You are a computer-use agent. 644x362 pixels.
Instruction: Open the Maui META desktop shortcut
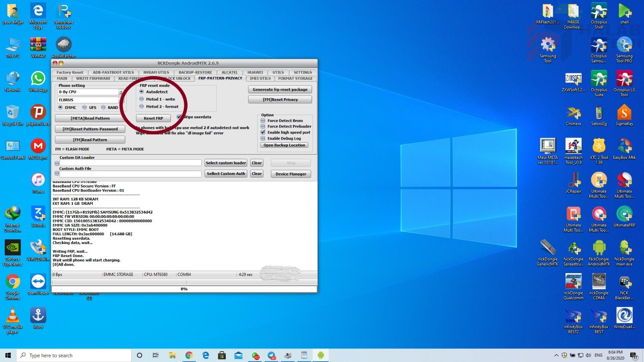[548, 151]
